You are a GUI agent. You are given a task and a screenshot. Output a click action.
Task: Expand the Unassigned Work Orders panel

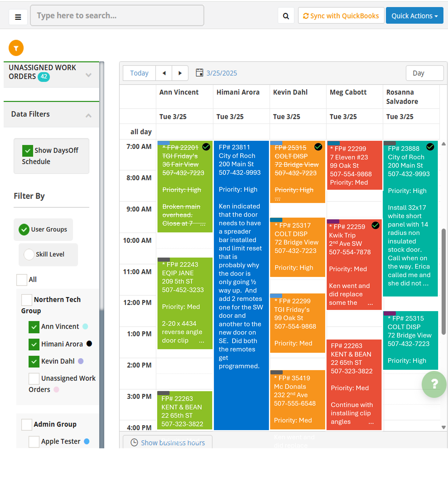[x=89, y=75]
